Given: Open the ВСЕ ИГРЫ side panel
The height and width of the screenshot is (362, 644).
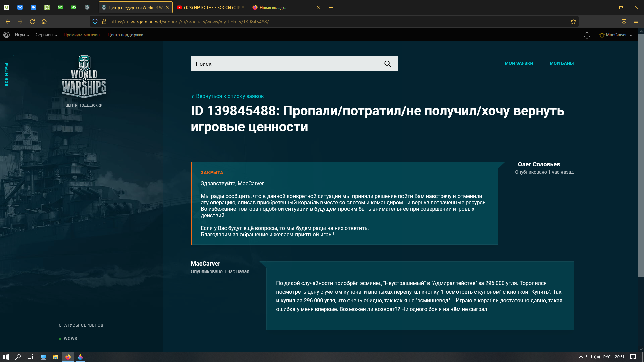Looking at the screenshot, I should coord(7,74).
